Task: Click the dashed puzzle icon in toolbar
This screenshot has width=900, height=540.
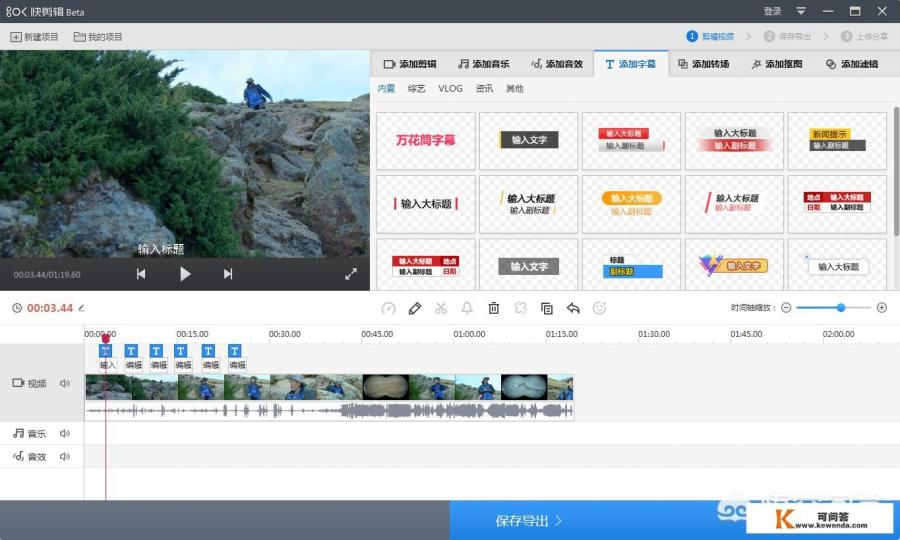Action: coord(521,308)
